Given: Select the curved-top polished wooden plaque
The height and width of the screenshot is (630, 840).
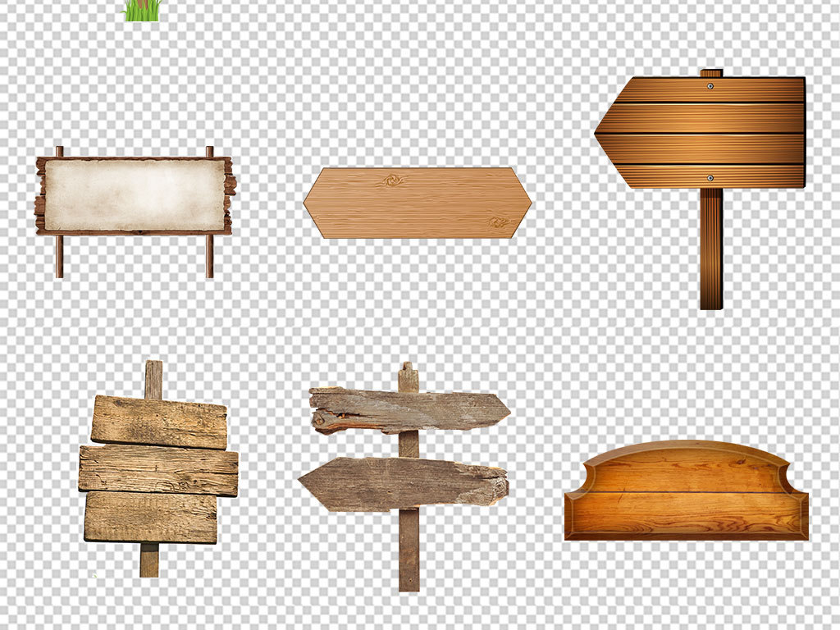Looking at the screenshot, I should coord(686,491).
